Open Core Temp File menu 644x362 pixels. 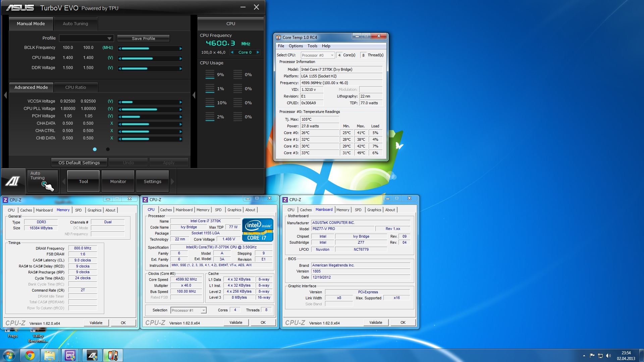tap(281, 46)
